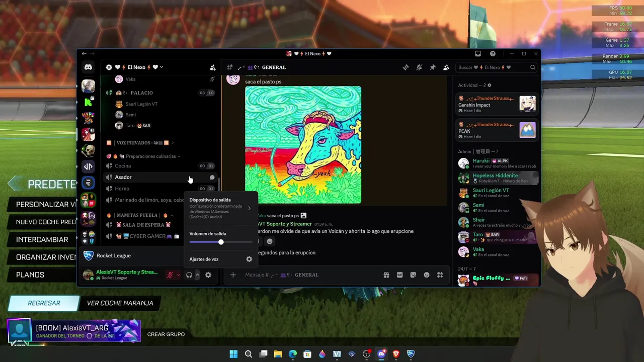Open Asador channel chat bubble icon
644x362 pixels.
[x=212, y=177]
